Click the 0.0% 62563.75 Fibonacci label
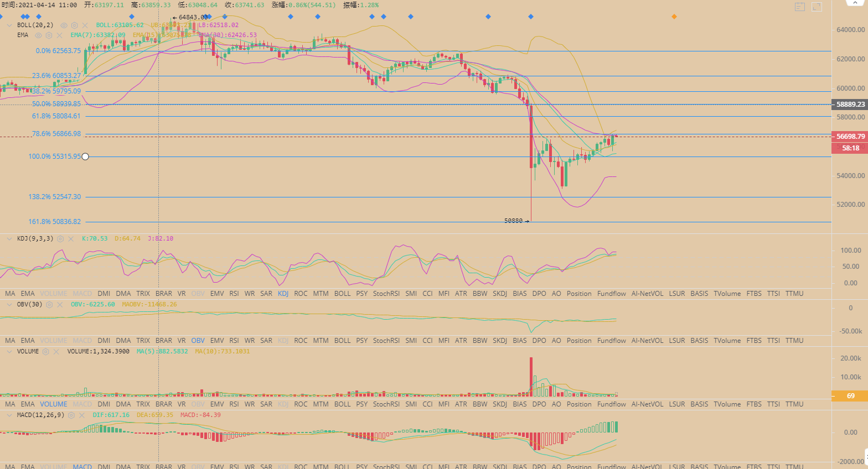 point(59,51)
